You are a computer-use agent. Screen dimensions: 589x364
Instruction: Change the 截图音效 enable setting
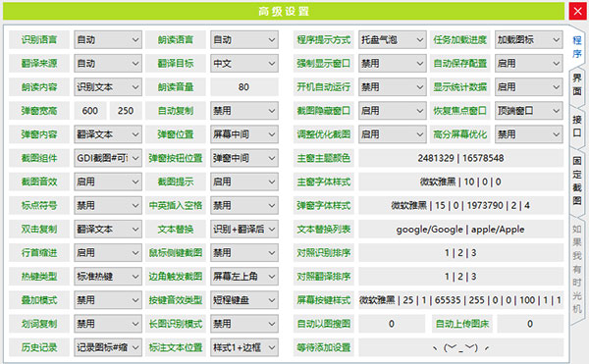pos(108,182)
